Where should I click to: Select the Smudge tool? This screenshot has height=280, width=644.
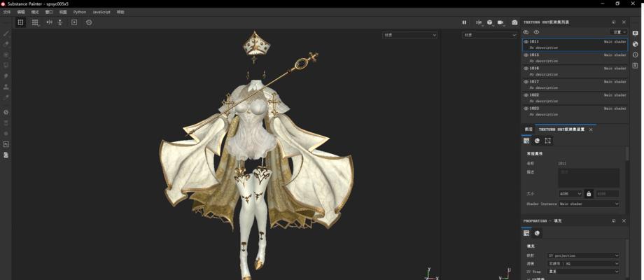[x=6, y=76]
